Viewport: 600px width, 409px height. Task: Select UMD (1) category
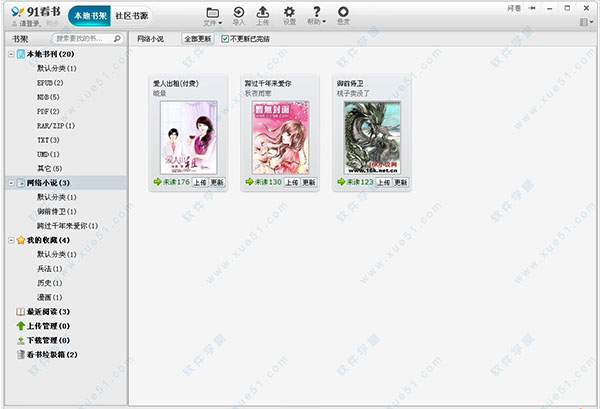[48, 154]
